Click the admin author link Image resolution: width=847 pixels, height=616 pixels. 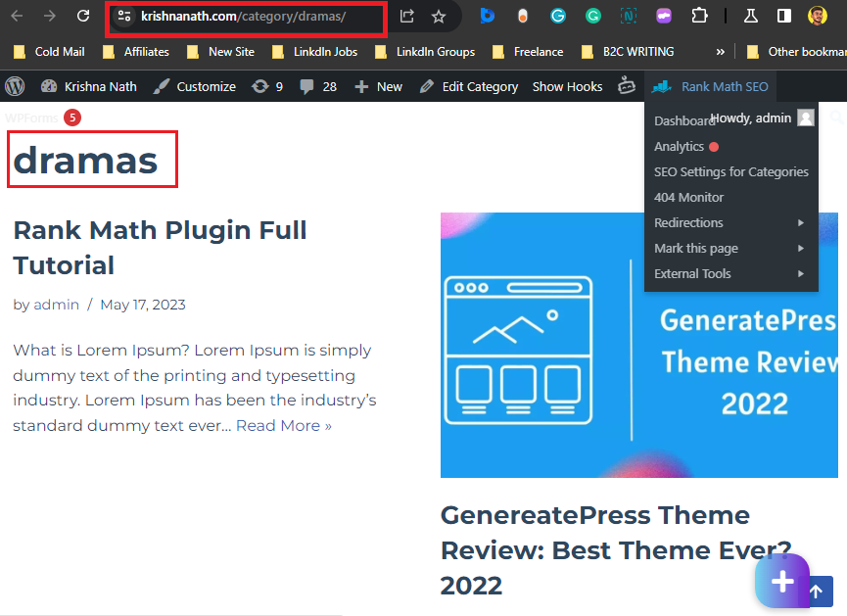point(56,305)
